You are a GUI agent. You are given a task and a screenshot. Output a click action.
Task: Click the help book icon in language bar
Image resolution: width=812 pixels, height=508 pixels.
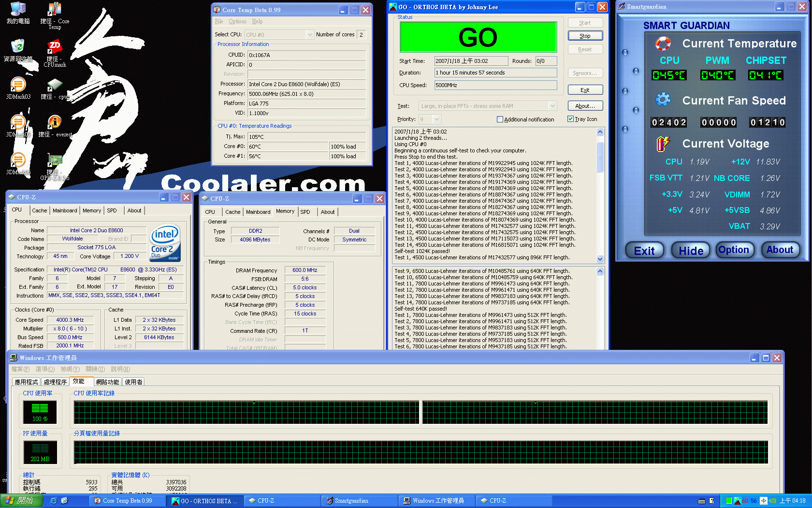click(x=711, y=501)
